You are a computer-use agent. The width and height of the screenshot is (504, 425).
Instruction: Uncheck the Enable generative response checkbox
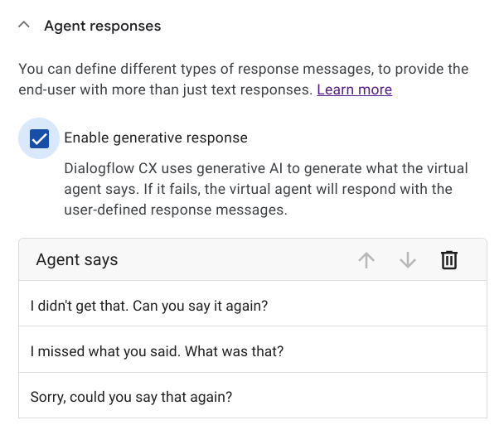[x=39, y=138]
